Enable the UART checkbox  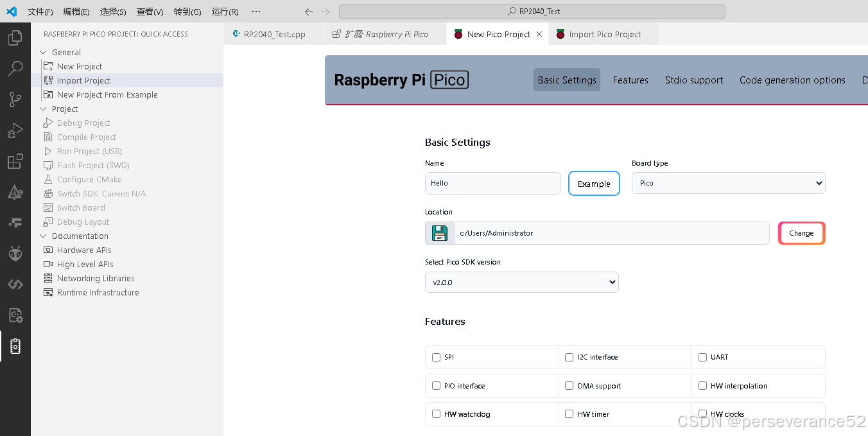click(x=703, y=357)
